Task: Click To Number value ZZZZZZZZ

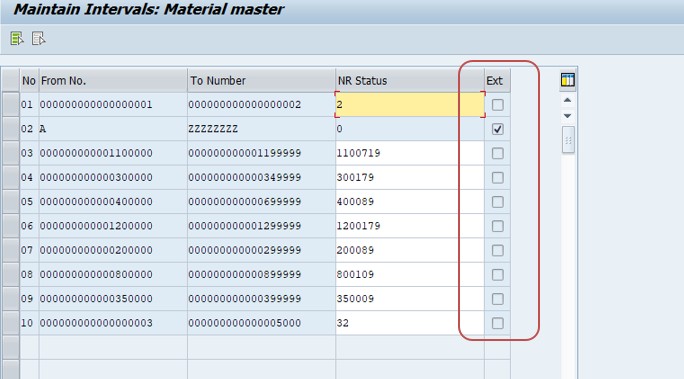Action: [262, 129]
